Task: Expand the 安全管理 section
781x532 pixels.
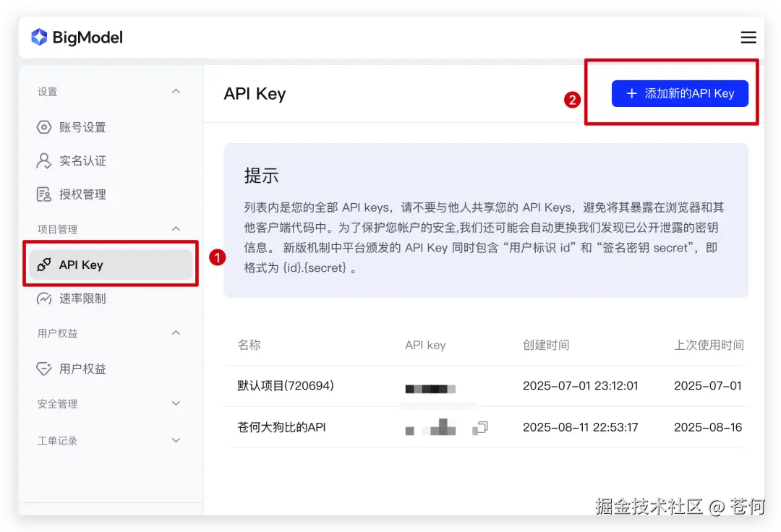Action: pyautogui.click(x=176, y=404)
